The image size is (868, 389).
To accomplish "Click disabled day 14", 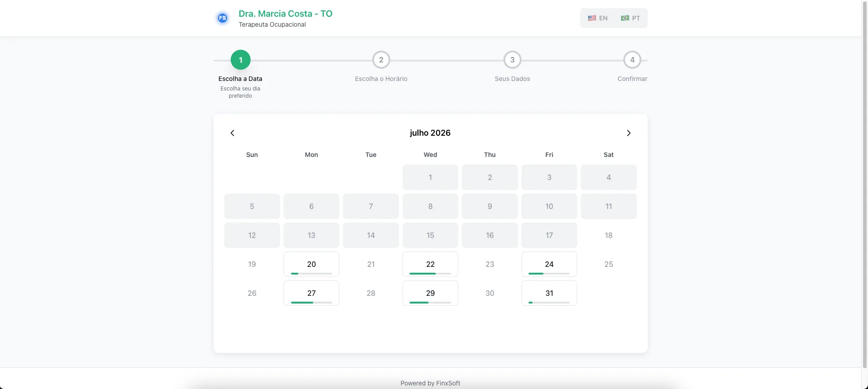I will (371, 235).
